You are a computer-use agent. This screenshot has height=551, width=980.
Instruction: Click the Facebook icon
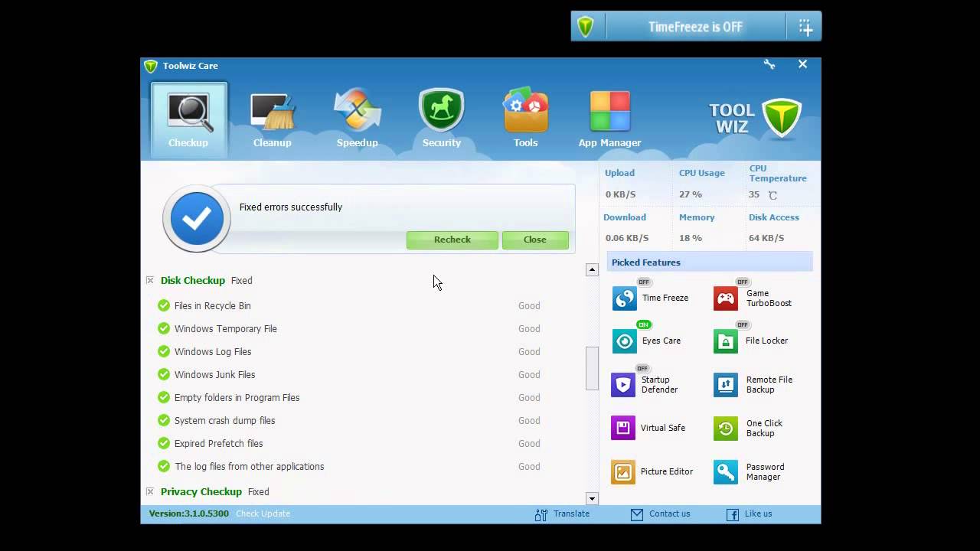(732, 515)
